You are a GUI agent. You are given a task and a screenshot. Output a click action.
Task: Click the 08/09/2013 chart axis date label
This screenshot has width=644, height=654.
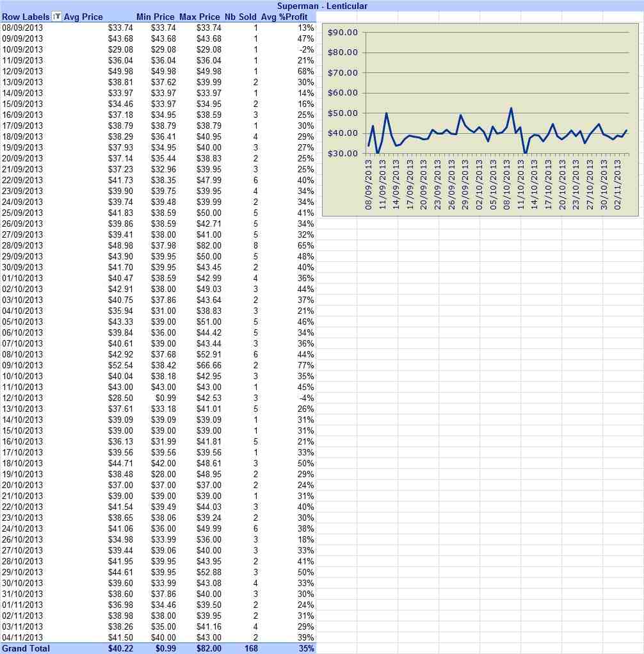click(369, 184)
